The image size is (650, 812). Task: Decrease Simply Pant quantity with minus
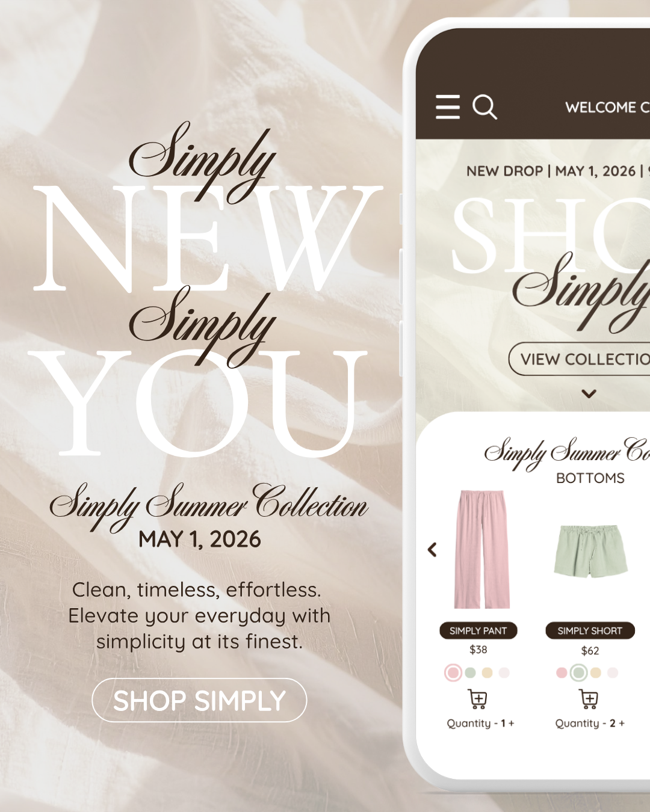pos(496,723)
